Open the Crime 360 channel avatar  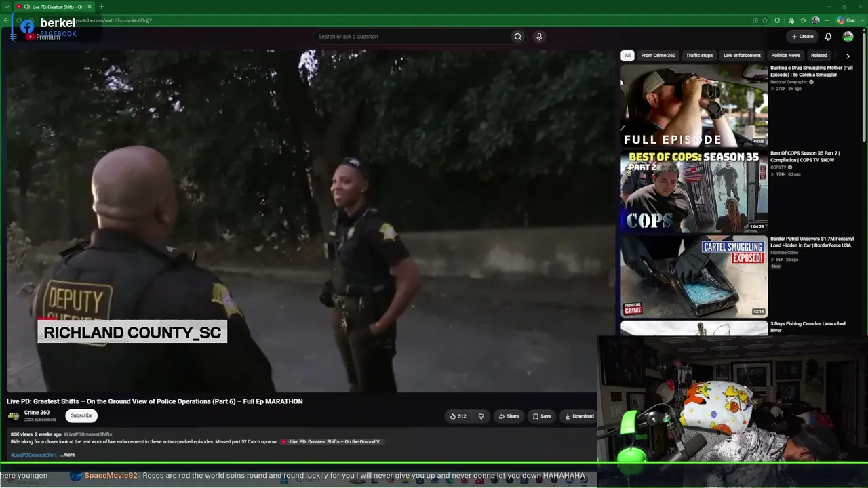(14, 416)
